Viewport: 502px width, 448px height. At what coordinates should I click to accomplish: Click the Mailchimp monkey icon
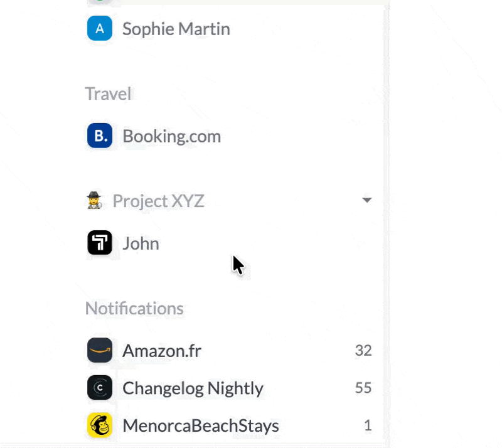click(100, 425)
